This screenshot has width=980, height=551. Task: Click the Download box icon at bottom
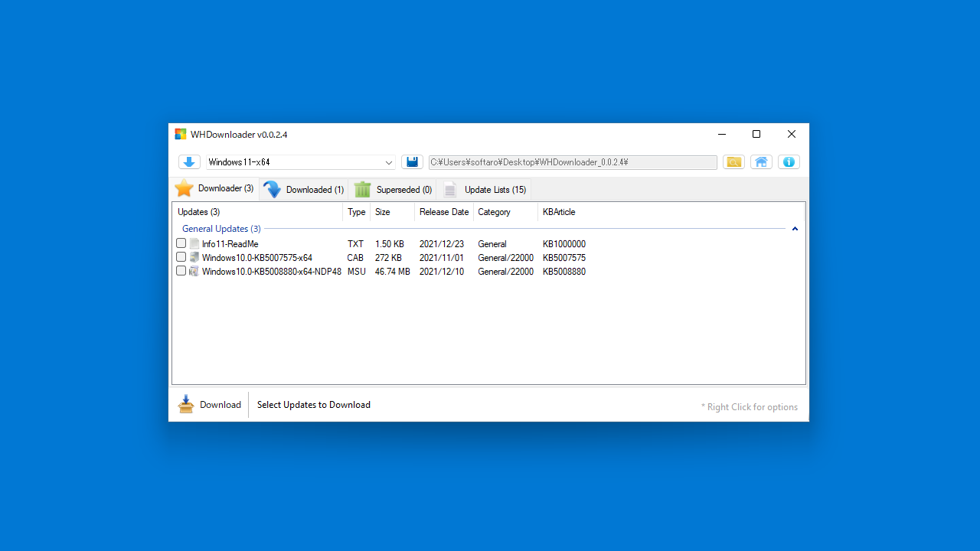(186, 404)
